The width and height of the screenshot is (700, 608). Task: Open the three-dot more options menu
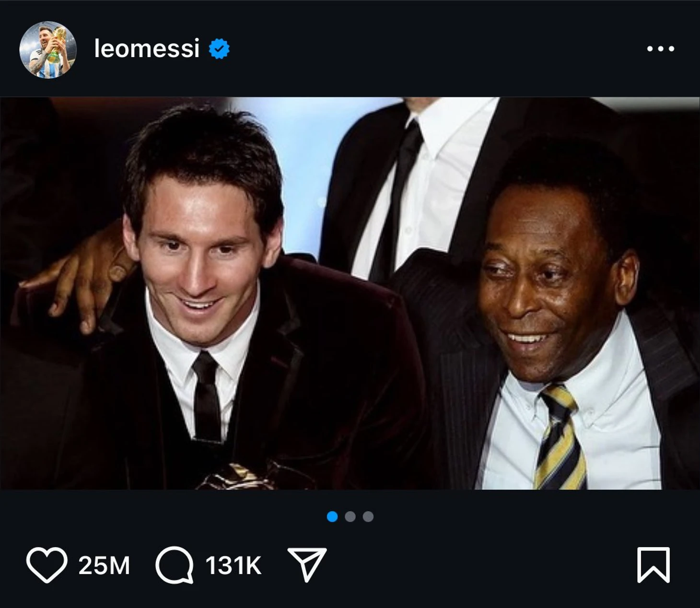pos(660,49)
